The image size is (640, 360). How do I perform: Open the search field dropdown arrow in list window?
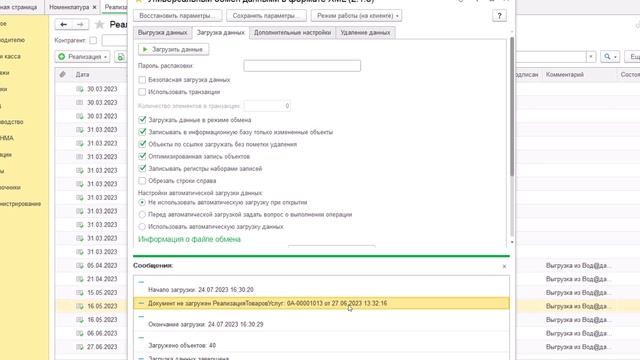point(591,57)
